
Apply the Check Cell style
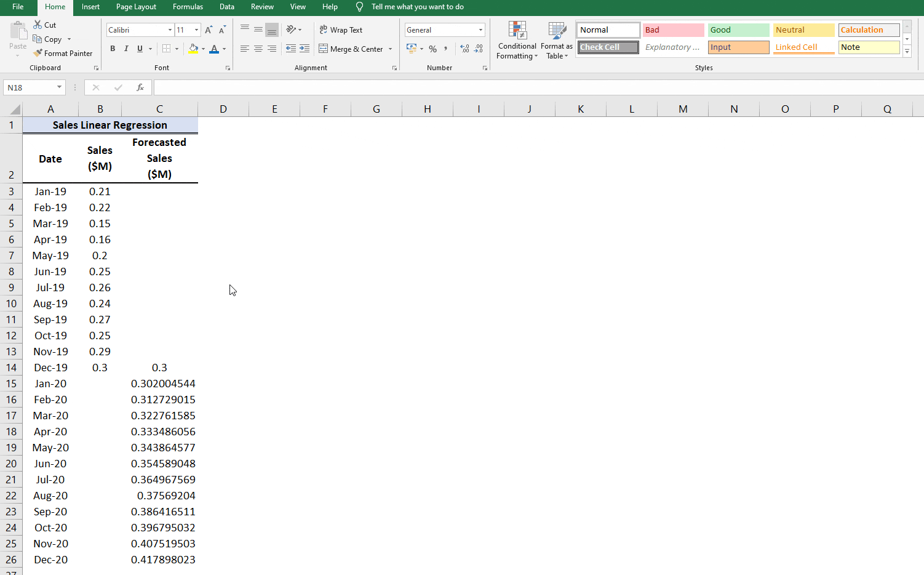coord(608,47)
